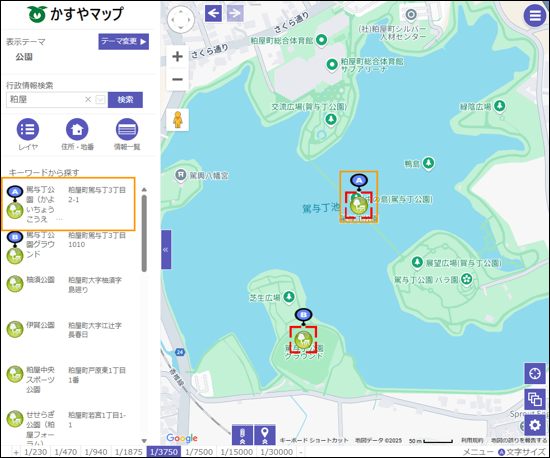The image size is (550, 458).
Task: Set the map scale to 1/30000
Action: coord(276,452)
